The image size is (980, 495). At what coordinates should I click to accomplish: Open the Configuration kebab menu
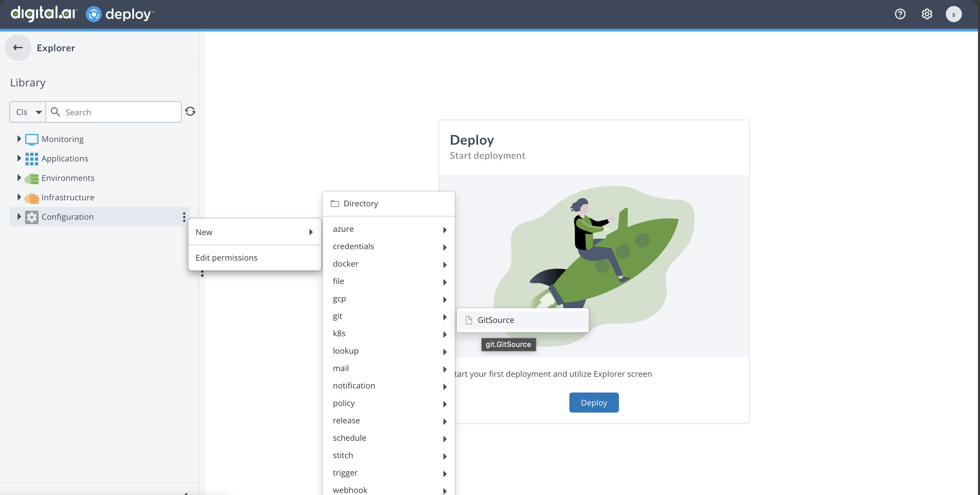[184, 217]
